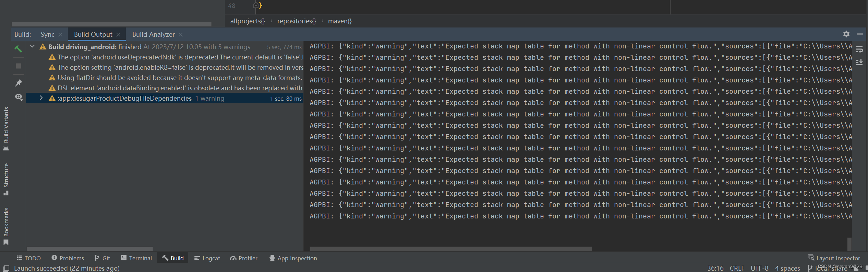Screen dimensions: 868x272
Task: Collapse the Build driving_android tree node
Action: 33,46
